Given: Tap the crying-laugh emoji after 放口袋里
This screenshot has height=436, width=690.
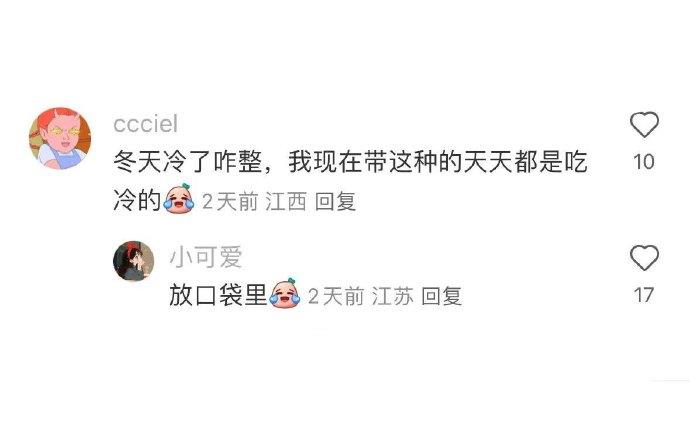Looking at the screenshot, I should point(285,293).
